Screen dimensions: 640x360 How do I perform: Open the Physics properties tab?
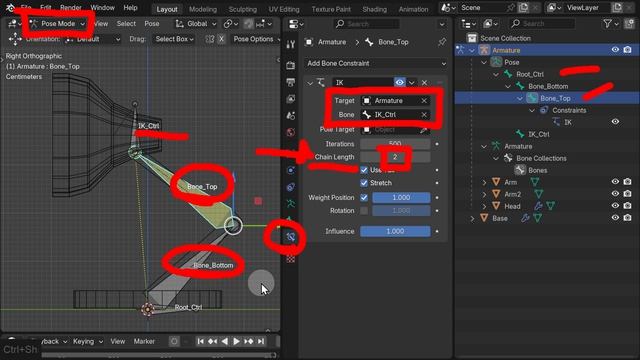click(291, 170)
